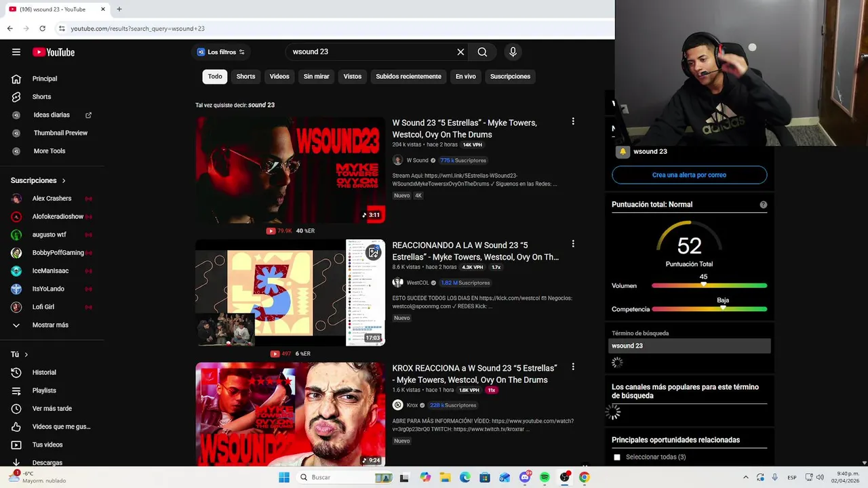Select the Shorts filter chip

(x=245, y=77)
